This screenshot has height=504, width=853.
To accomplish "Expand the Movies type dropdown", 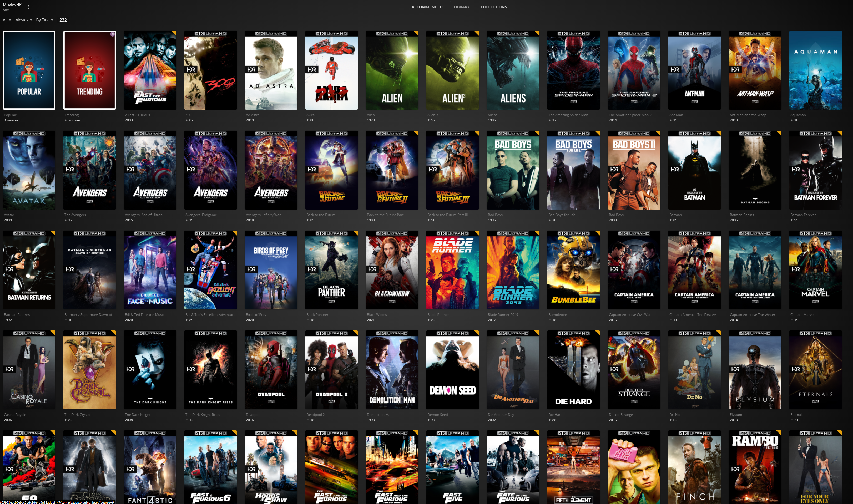I will (23, 20).
